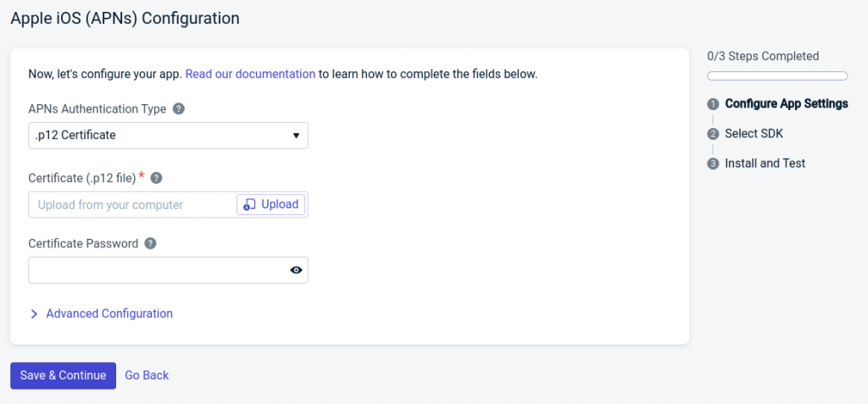This screenshot has width=868, height=404.
Task: Click the Advanced Configuration chevron arrow
Action: 34,314
